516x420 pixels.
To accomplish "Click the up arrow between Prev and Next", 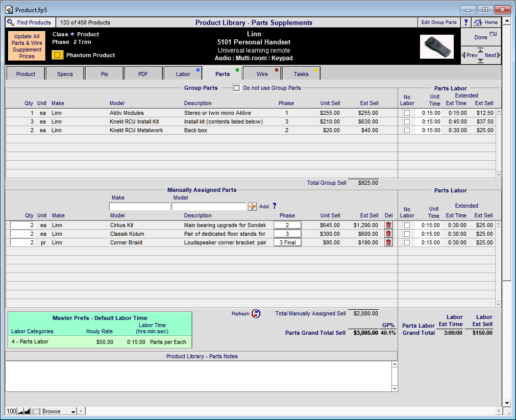I will click(x=480, y=51).
